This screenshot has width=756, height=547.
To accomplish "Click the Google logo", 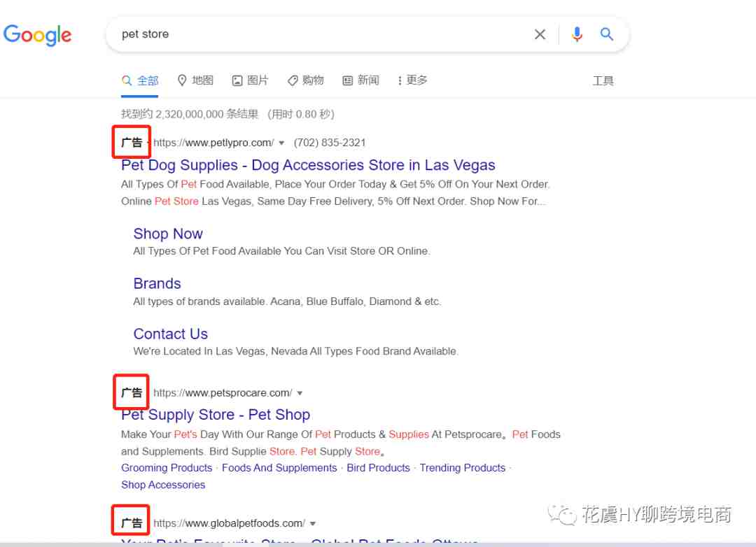I will pos(37,35).
